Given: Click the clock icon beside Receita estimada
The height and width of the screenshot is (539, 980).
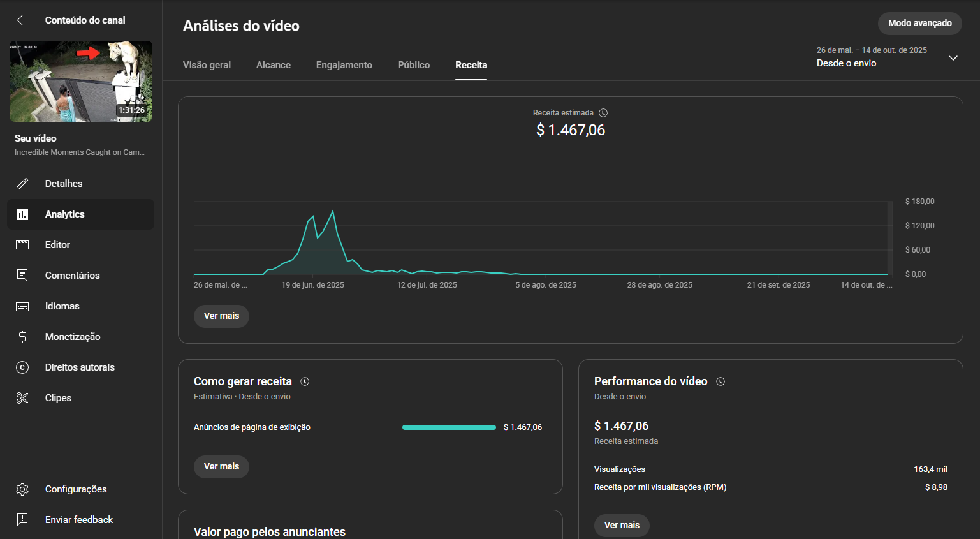Looking at the screenshot, I should [x=603, y=113].
